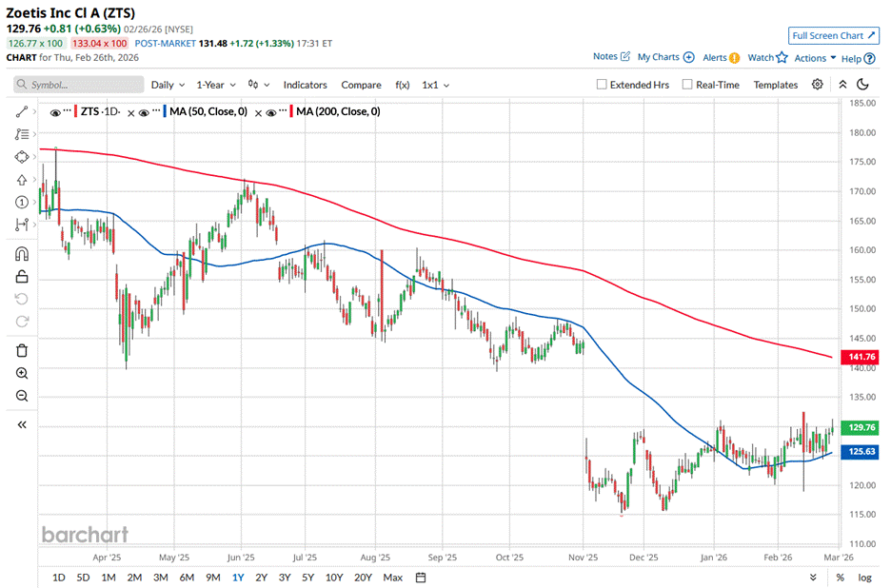Select the measure range tool
891x588 pixels.
(x=22, y=225)
